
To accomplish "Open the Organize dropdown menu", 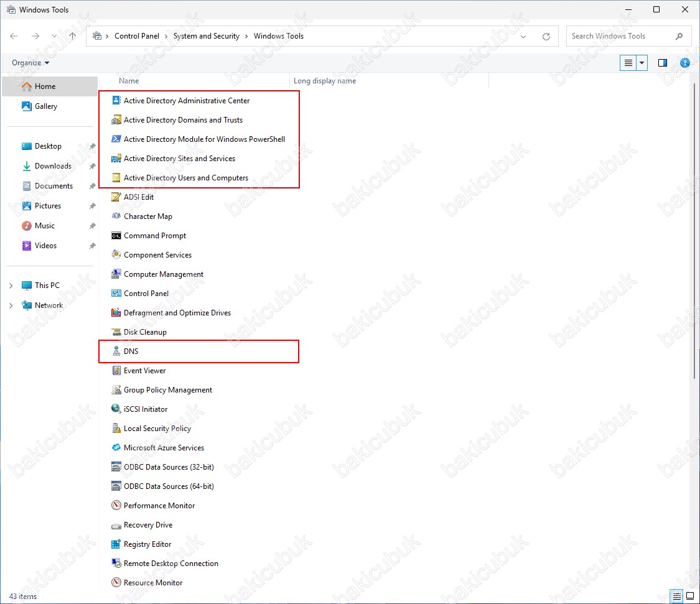I will pyautogui.click(x=30, y=63).
